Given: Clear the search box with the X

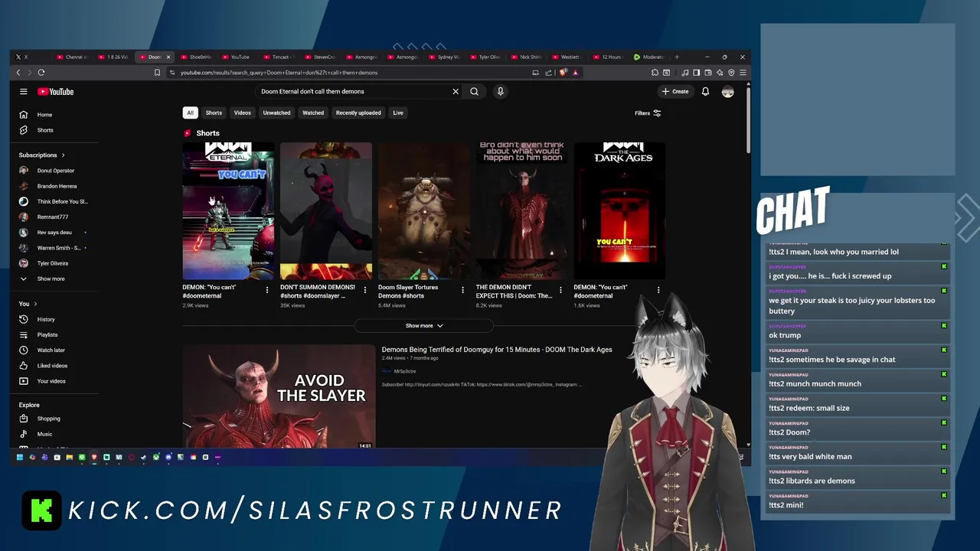Looking at the screenshot, I should 456,92.
